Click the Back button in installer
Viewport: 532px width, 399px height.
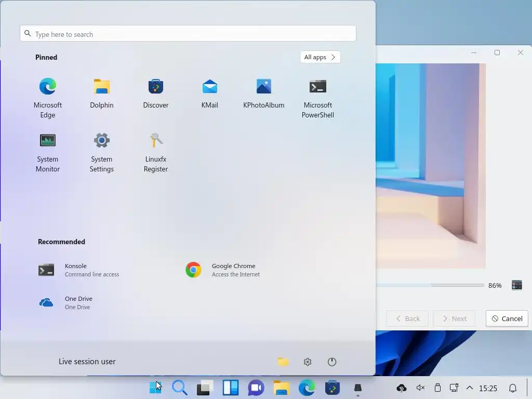click(407, 318)
